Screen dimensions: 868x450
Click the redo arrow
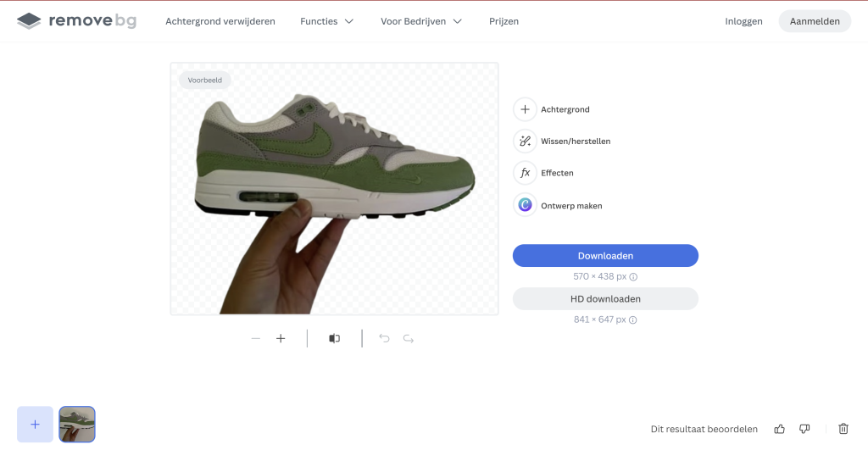(409, 339)
